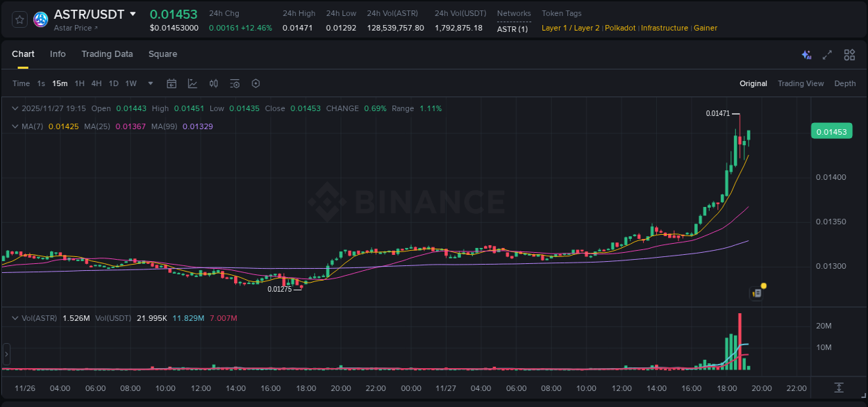The height and width of the screenshot is (407, 868).
Task: Collapse the MA(7) indicator row
Action: 14,126
